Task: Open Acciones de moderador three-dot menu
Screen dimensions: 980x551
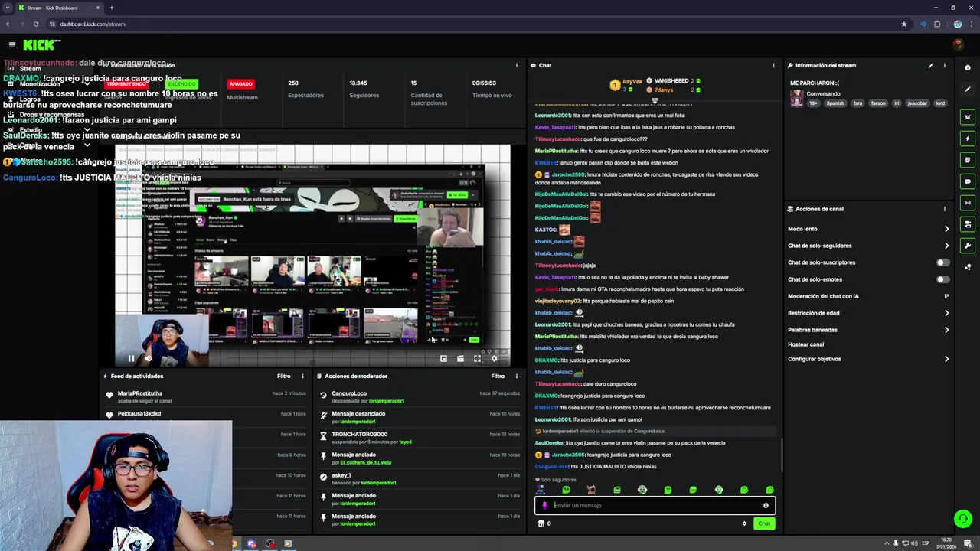Action: 516,376
